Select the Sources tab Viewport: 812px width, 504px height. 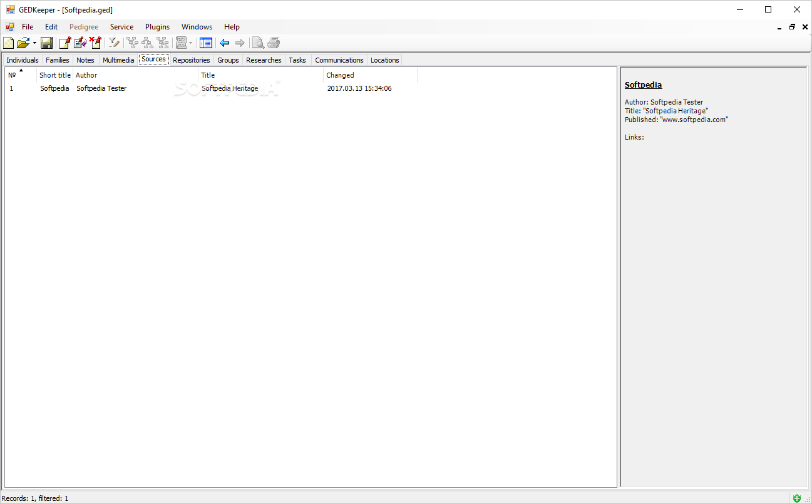154,59
